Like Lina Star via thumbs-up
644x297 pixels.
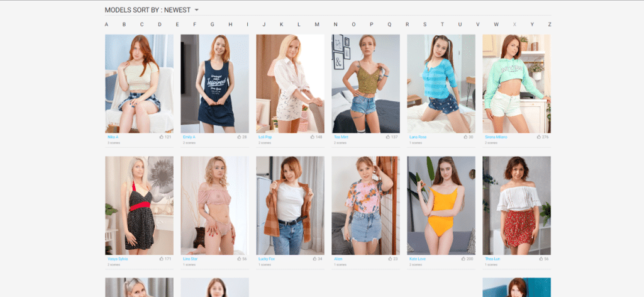[239, 259]
